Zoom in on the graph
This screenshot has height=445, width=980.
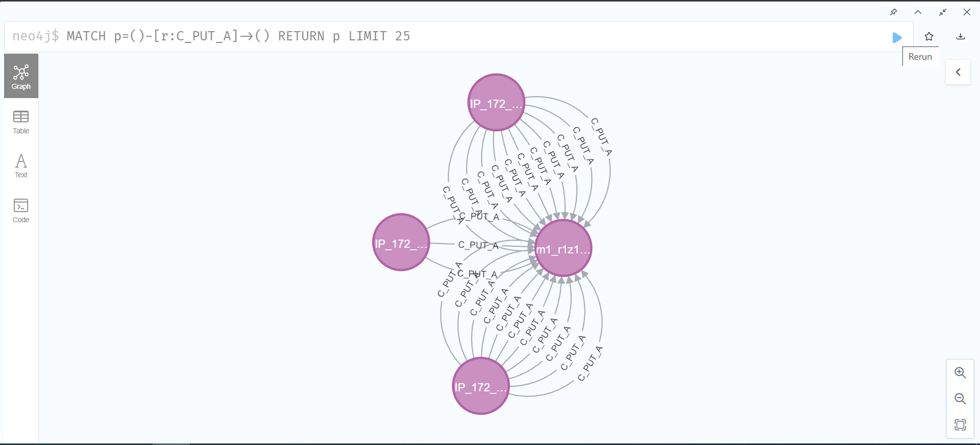(x=960, y=373)
